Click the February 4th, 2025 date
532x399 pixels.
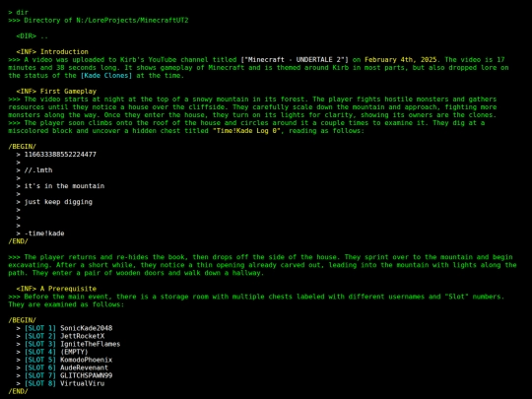tap(400, 60)
